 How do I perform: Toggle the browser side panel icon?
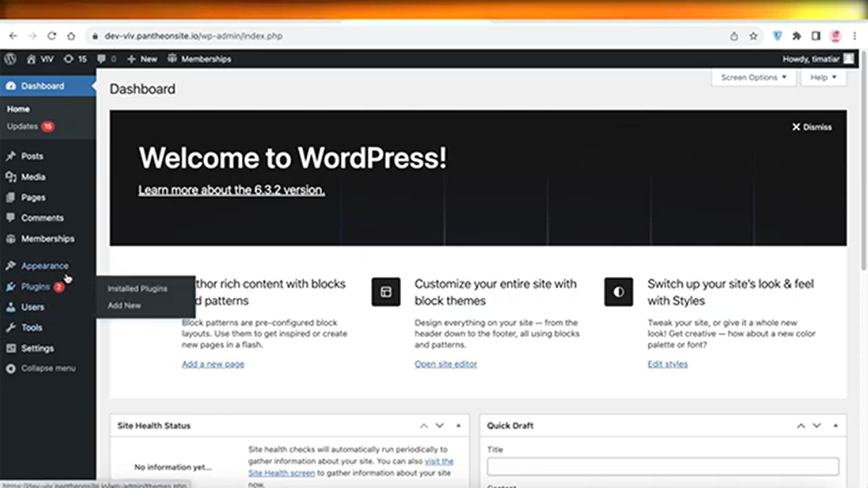point(816,36)
